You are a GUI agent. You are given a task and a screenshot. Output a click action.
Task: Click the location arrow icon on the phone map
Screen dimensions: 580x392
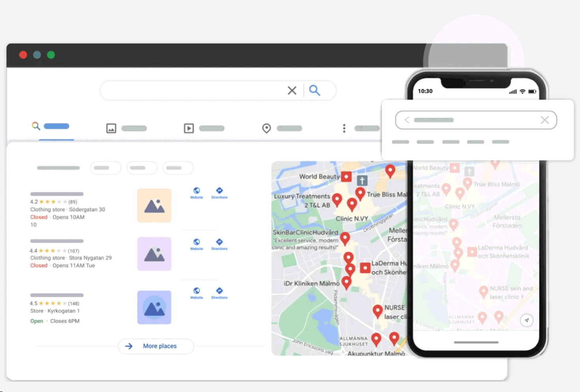coord(527,320)
